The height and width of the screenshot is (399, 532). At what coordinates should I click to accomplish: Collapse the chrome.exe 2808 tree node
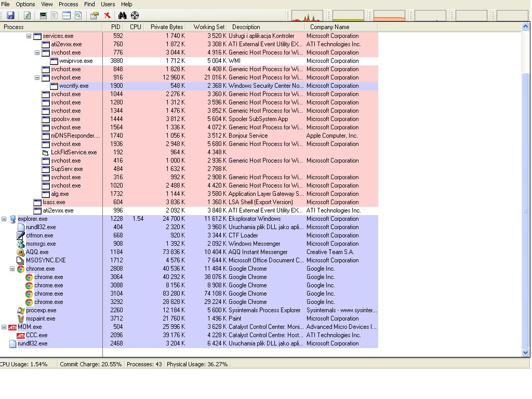click(12, 269)
